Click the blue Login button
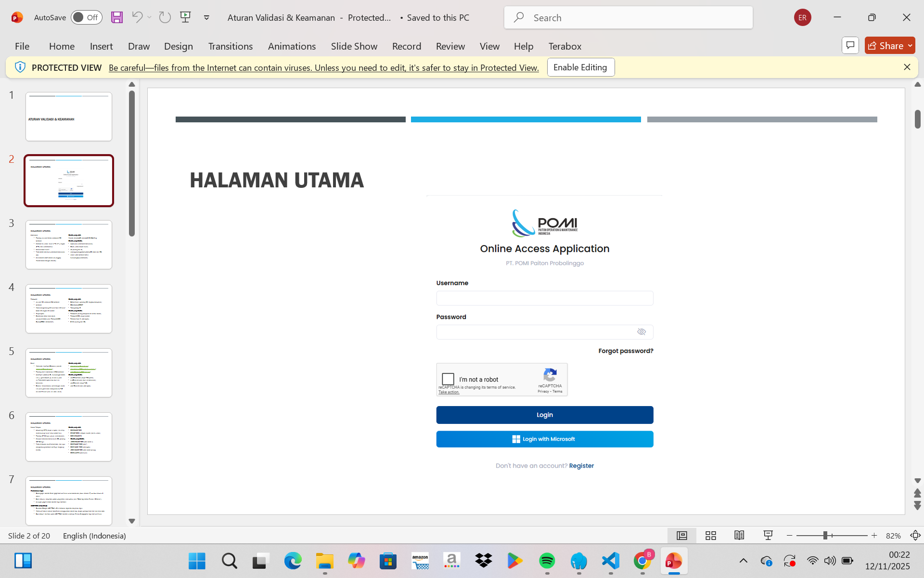Image resolution: width=924 pixels, height=578 pixels. (x=545, y=415)
